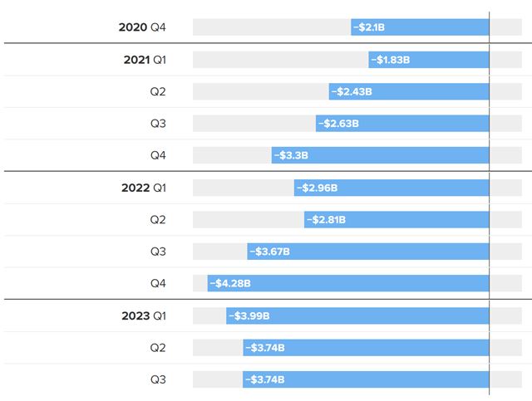Viewport: 532px width, 401px height.
Task: Click the −$3.3B value label
Action: click(x=291, y=155)
